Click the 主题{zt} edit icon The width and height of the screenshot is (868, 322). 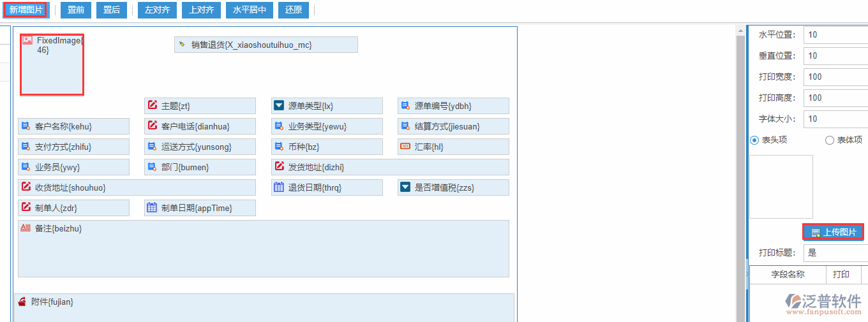(x=153, y=105)
